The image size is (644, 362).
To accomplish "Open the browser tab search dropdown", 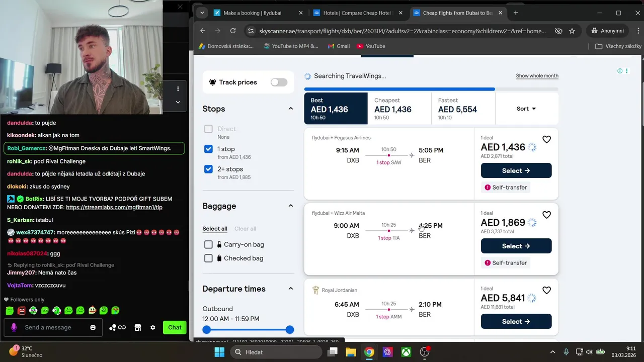I will pos(202,13).
